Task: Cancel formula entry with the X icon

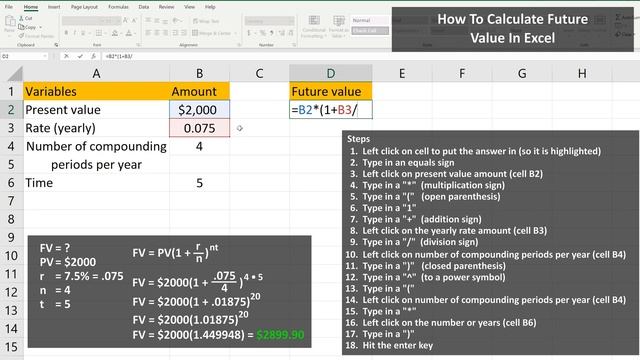Action: (67, 56)
